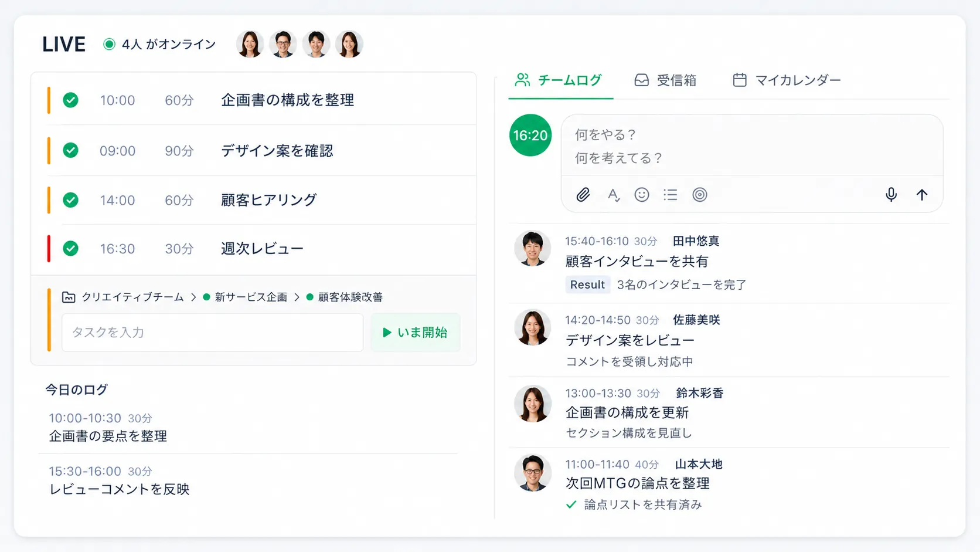Open team log entry 顧客インタビューを共有

[x=637, y=261]
